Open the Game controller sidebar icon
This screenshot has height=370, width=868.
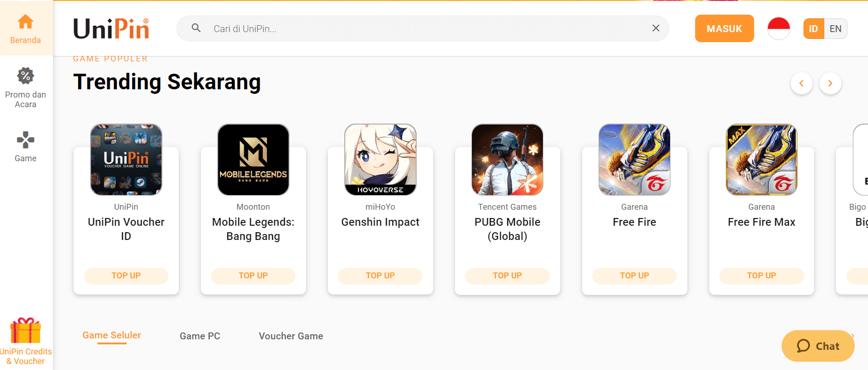pos(26,140)
